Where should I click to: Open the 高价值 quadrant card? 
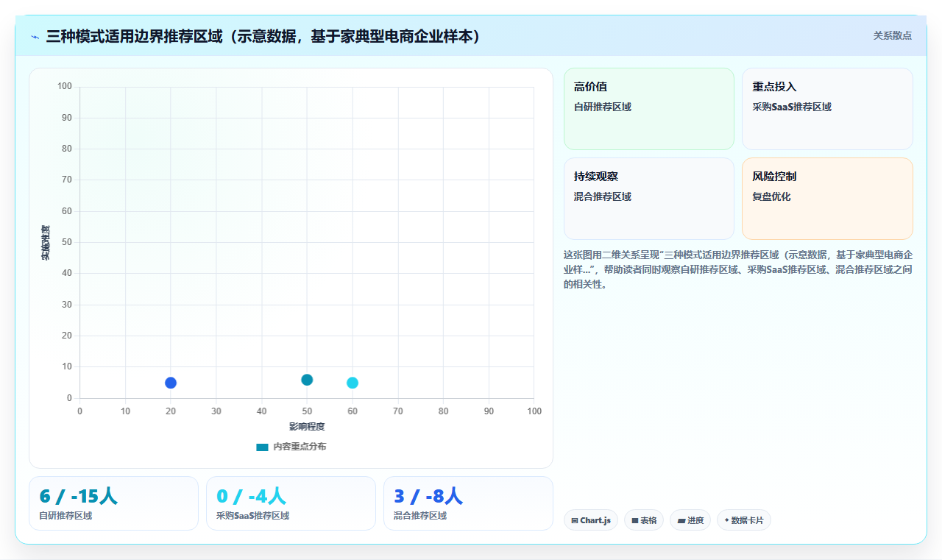click(x=649, y=109)
